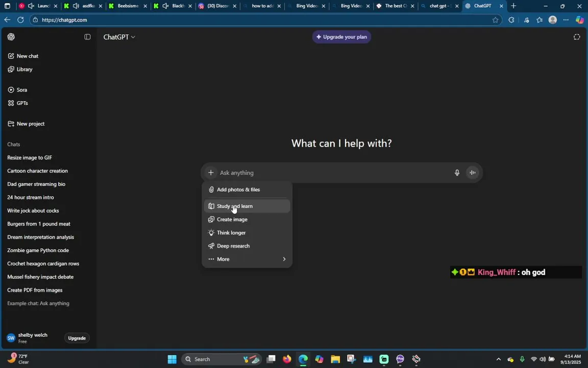This screenshot has width=588, height=368.
Task: Expand the More submenu
Action: [x=247, y=259]
